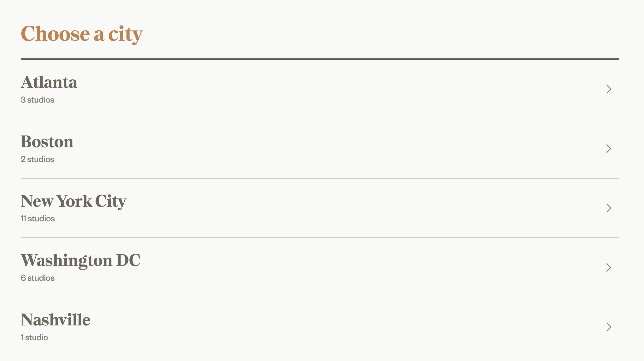Pick Nashville from the city list

[56, 320]
